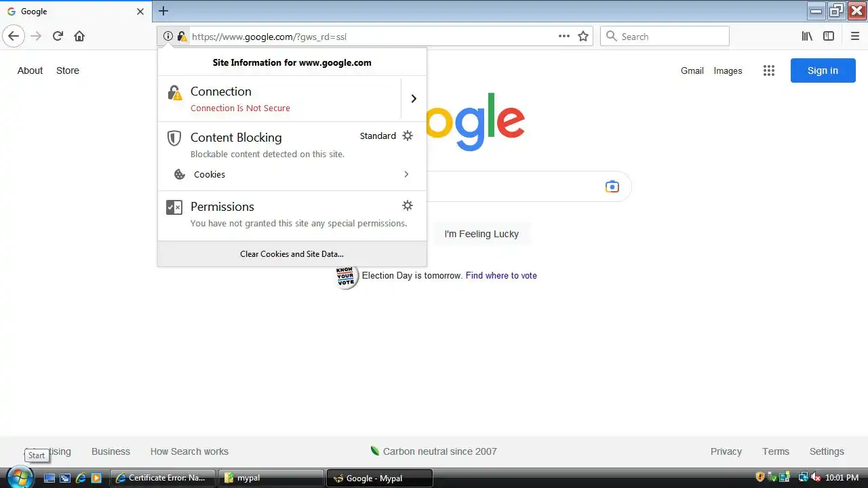
Task: Launch Internet Explorer from quick launch
Action: pyautogui.click(x=81, y=478)
